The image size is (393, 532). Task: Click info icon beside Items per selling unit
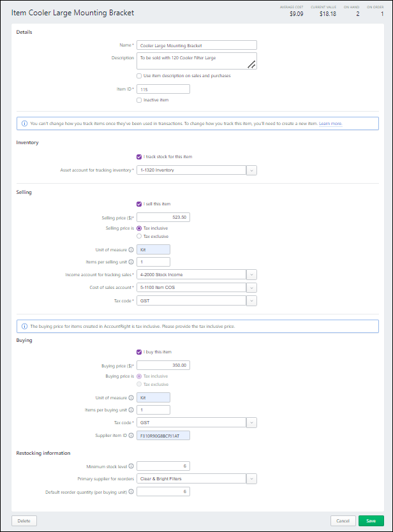131,262
